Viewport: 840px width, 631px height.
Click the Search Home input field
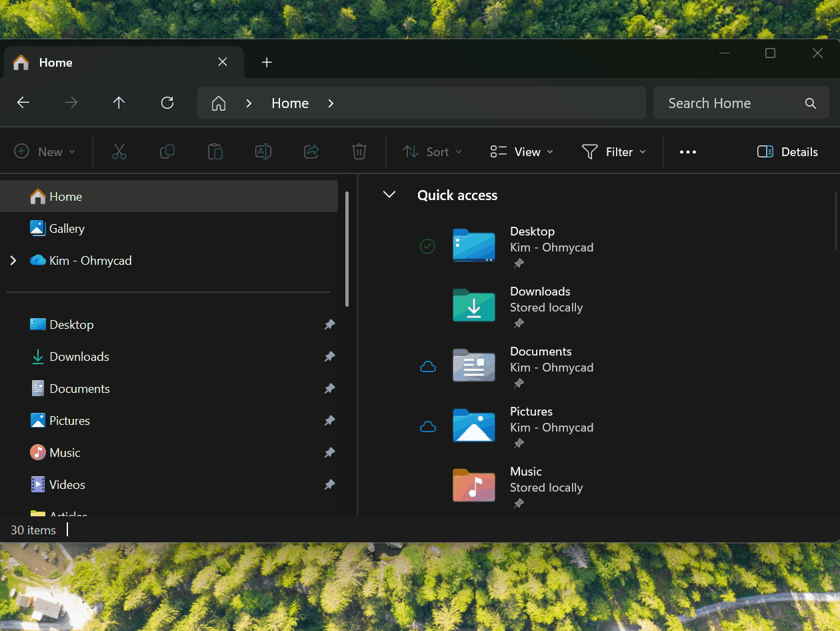pos(741,103)
